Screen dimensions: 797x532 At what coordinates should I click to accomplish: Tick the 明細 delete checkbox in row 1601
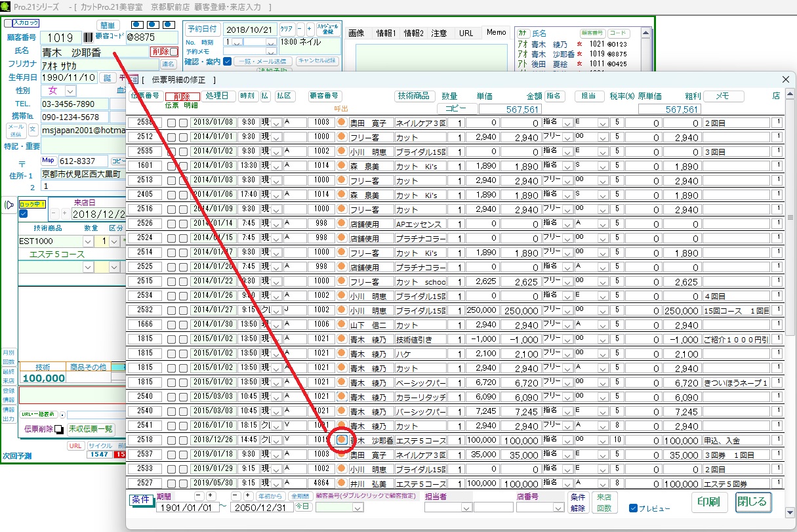[183, 166]
